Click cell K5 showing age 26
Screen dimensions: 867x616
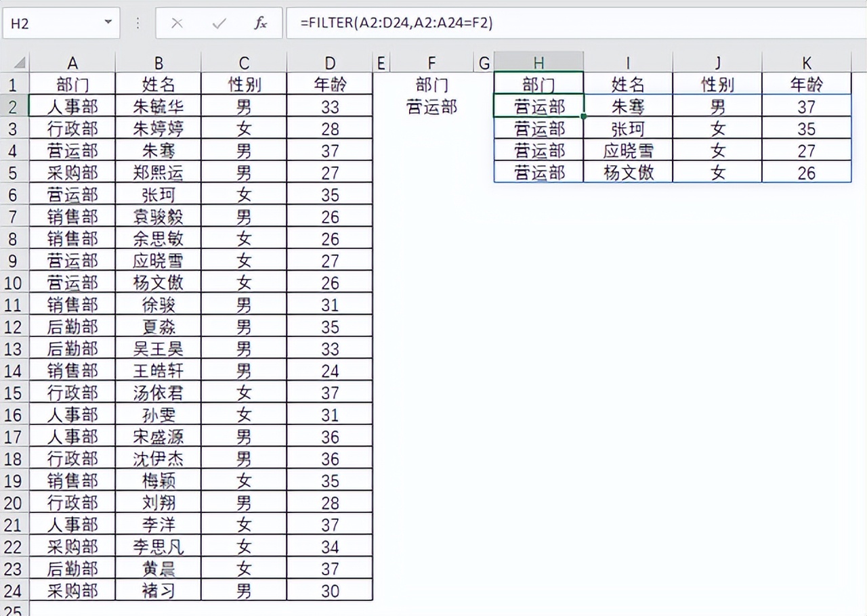coord(807,173)
